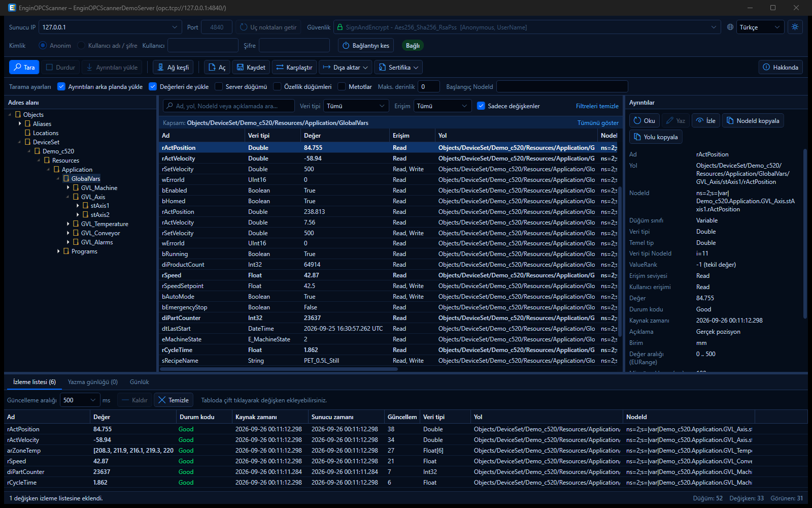
Task: Open the Güncelleme aralığı 500 dropdown
Action: (79, 400)
